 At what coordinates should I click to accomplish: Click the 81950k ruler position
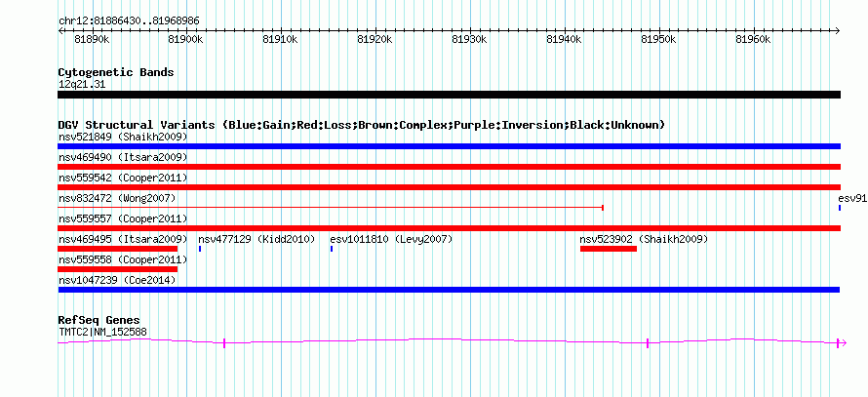coord(659,39)
